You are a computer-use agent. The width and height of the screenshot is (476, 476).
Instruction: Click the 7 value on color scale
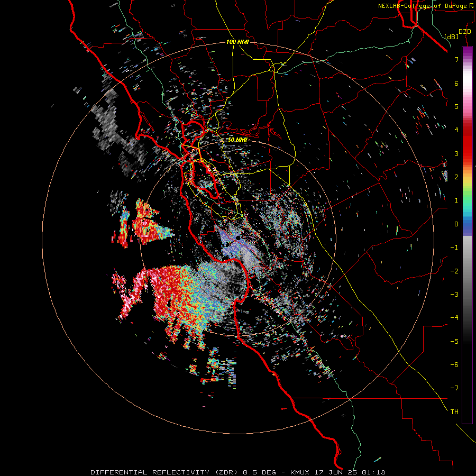pyautogui.click(x=456, y=59)
